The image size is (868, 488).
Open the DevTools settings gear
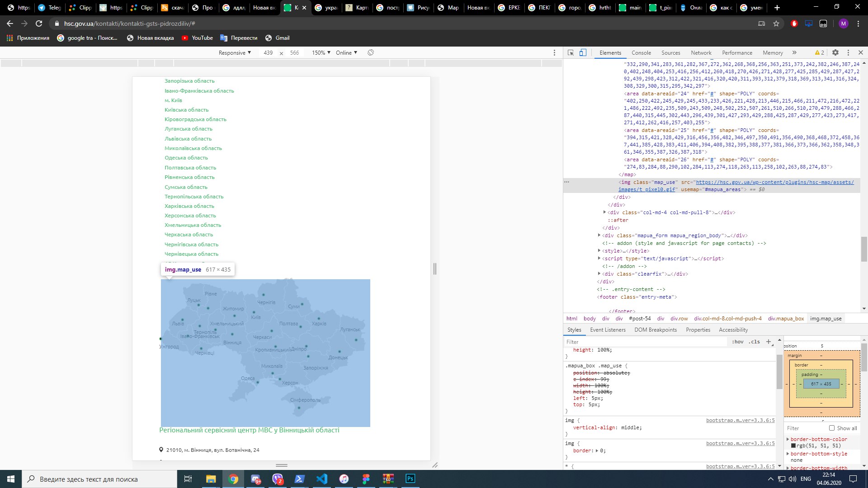(835, 53)
